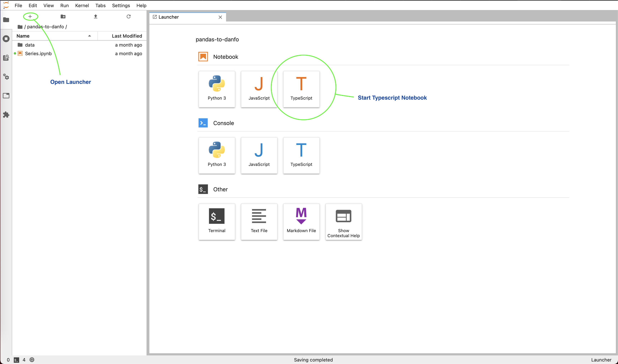Click the plus icon to open a new launcher

30,16
